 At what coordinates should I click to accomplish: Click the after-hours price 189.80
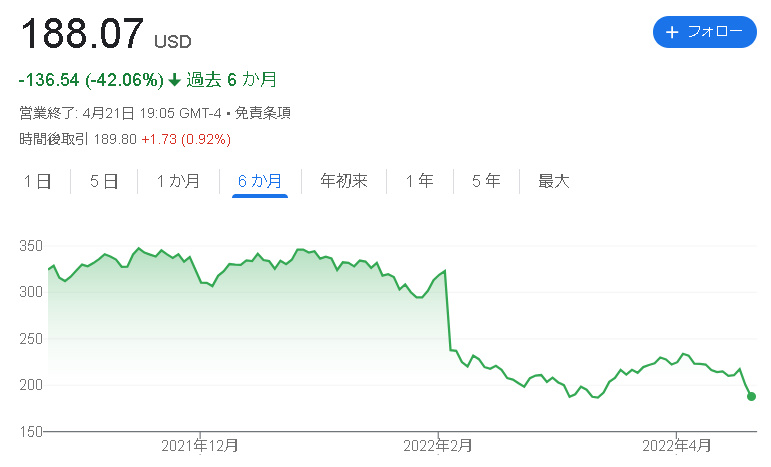115,139
